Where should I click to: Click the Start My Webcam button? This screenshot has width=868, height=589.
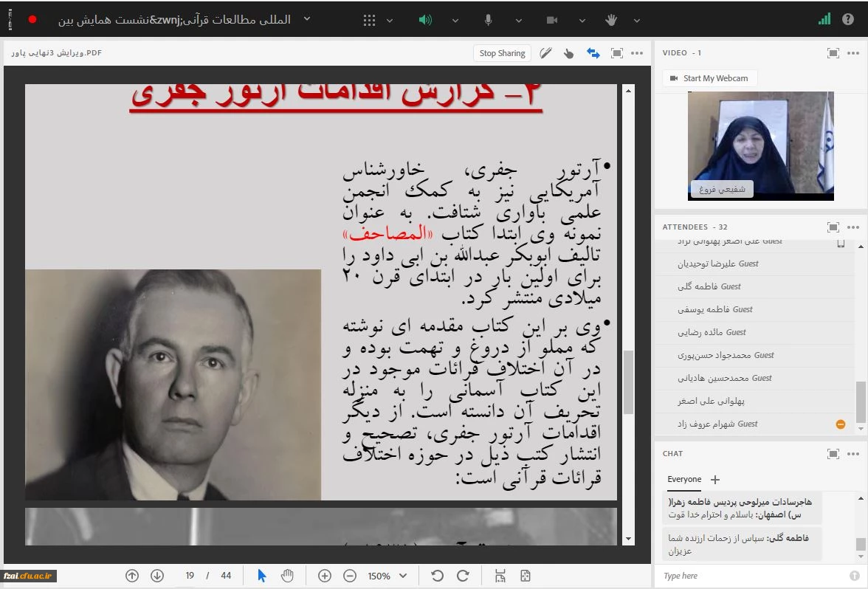click(709, 78)
